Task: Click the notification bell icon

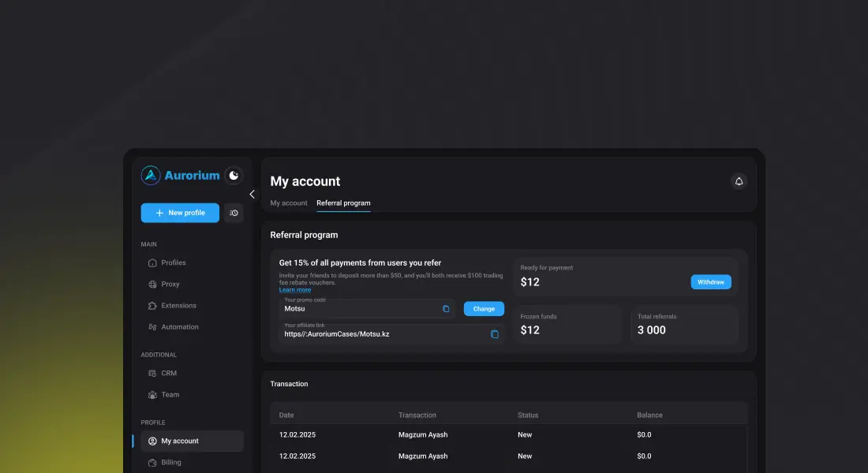Action: pyautogui.click(x=739, y=181)
